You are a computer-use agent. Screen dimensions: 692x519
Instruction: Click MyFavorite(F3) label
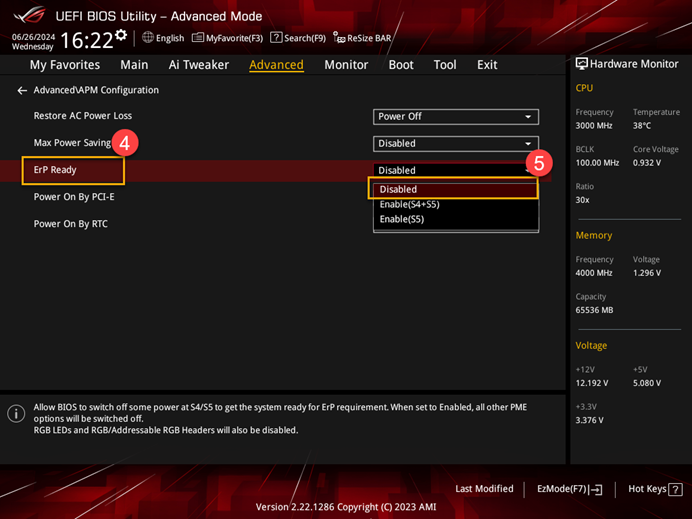(234, 38)
